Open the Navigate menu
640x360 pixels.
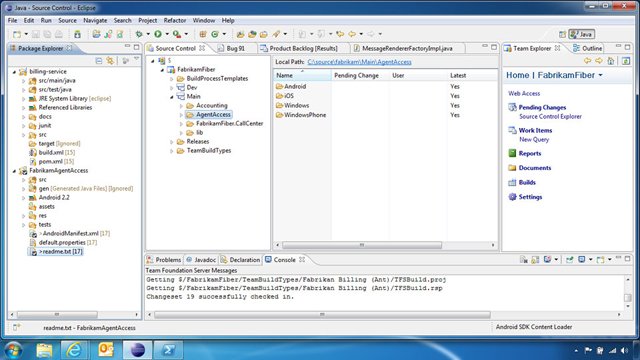click(x=95, y=20)
